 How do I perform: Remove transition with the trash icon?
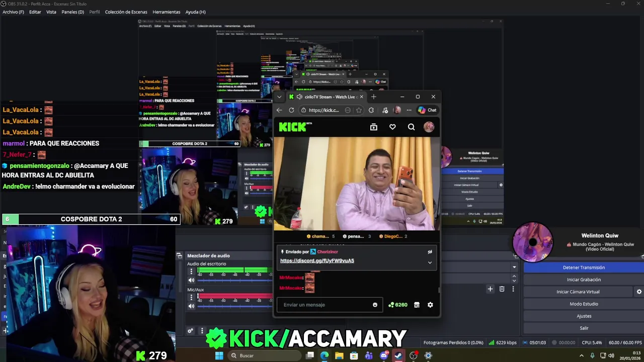click(x=502, y=289)
